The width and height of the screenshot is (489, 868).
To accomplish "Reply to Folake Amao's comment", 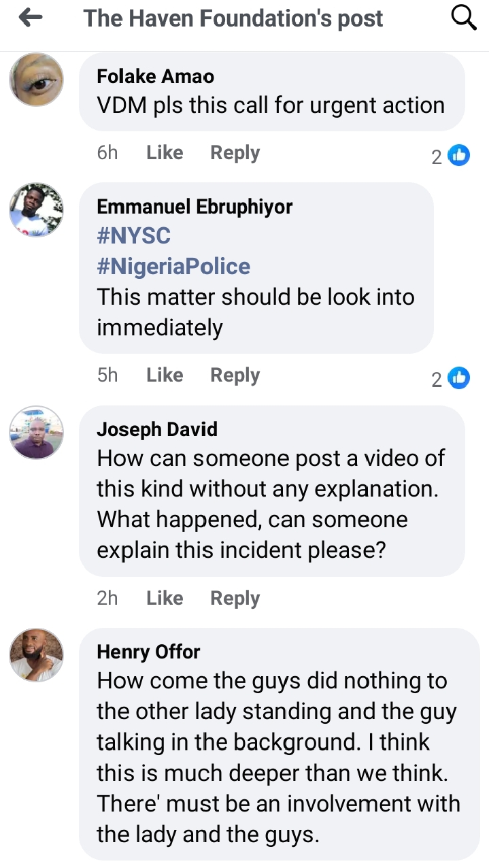I will 235,153.
